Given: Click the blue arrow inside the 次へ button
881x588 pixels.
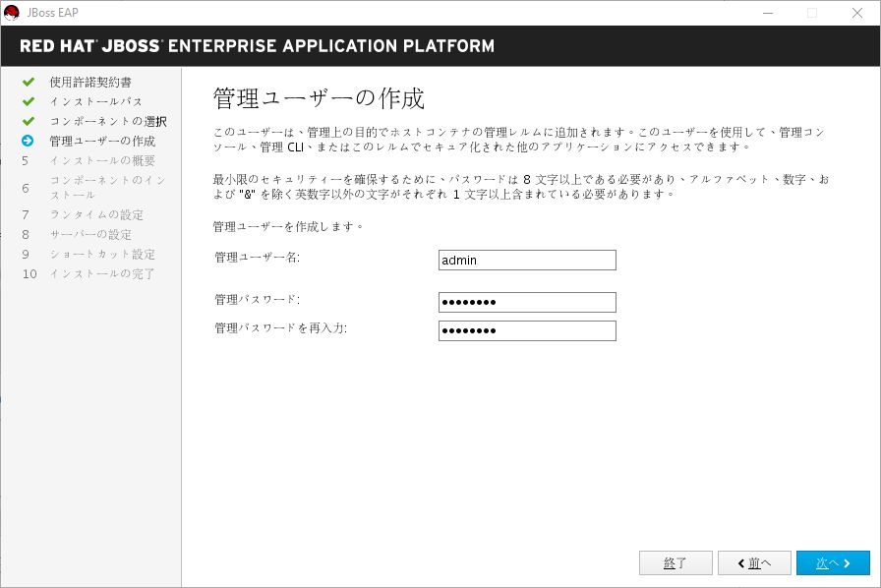Looking at the screenshot, I should click(x=850, y=562).
